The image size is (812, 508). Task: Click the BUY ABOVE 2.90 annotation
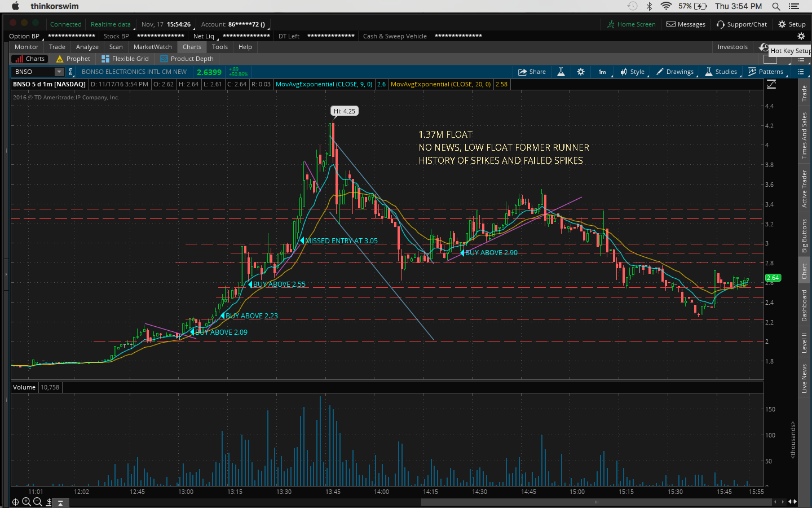tap(491, 253)
